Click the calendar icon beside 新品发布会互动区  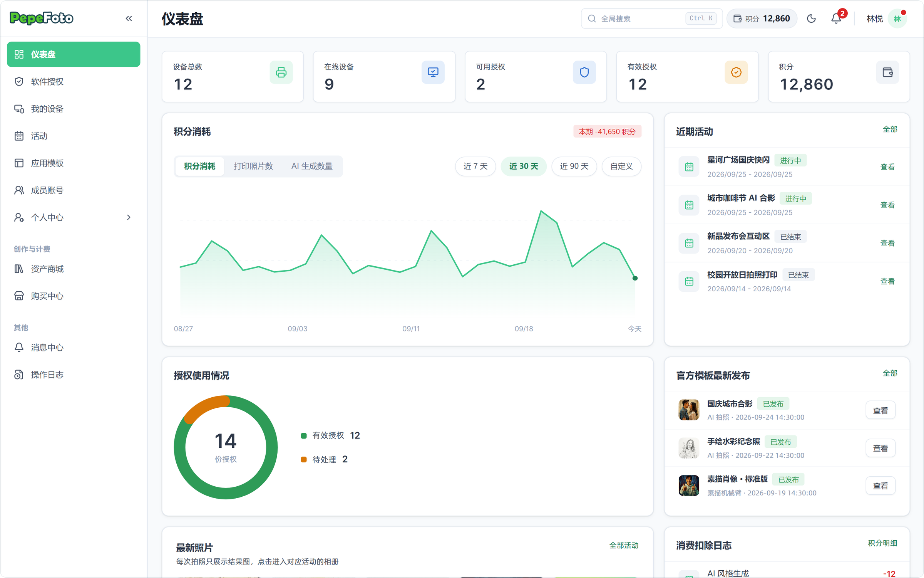(x=689, y=243)
